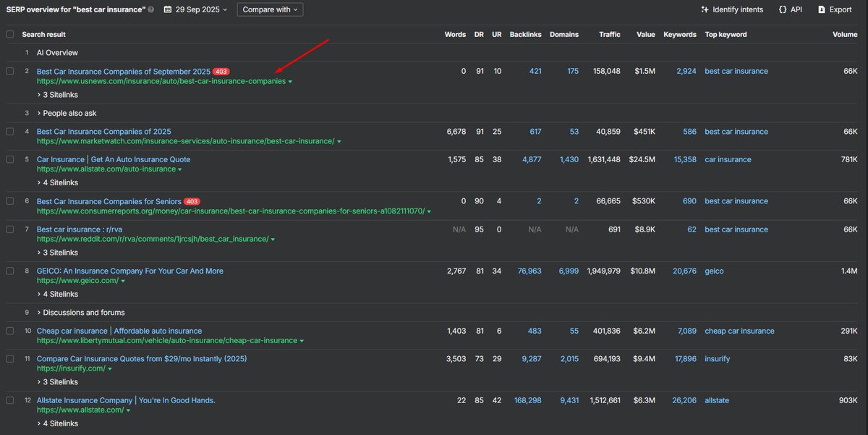Screen dimensions: 868x435
Task: Open Best Car Insurance Companies of September 2025
Action: [x=124, y=72]
